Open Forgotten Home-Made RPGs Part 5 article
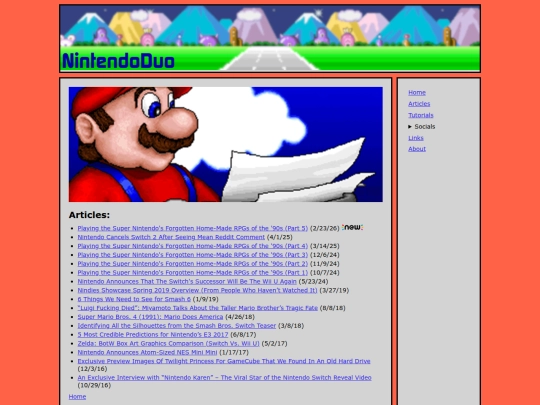The image size is (540, 405). click(193, 228)
